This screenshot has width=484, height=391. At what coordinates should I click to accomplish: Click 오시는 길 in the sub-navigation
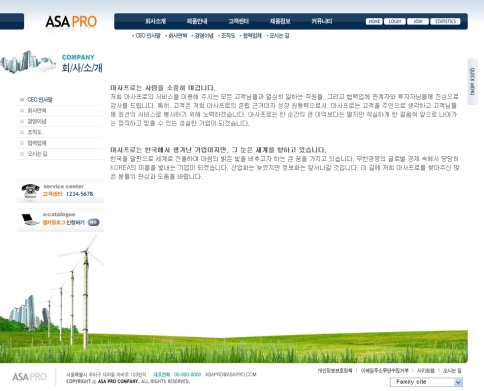pos(279,36)
